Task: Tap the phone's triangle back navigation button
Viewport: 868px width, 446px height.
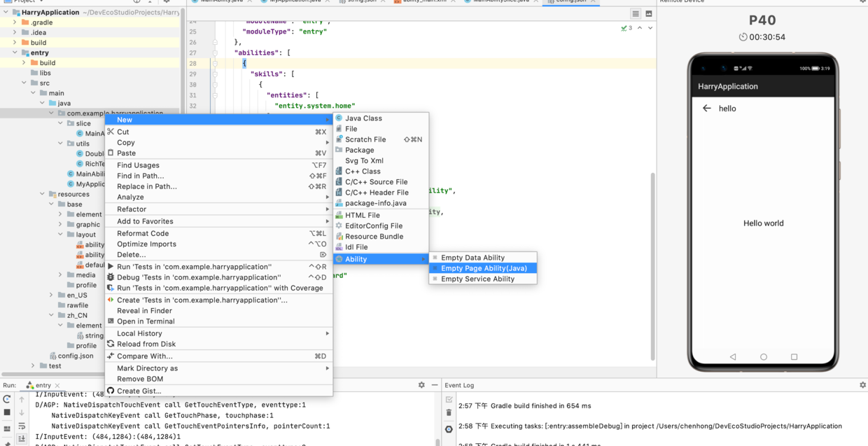Action: click(733, 357)
